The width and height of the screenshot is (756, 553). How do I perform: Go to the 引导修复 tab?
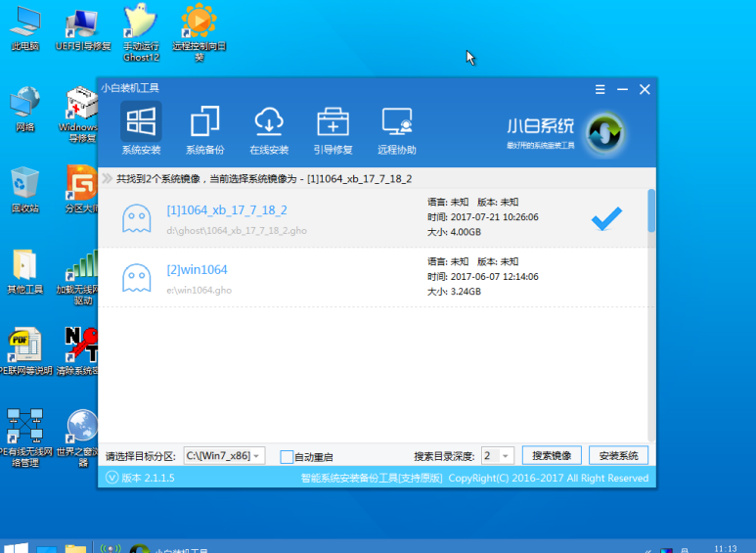click(333, 129)
